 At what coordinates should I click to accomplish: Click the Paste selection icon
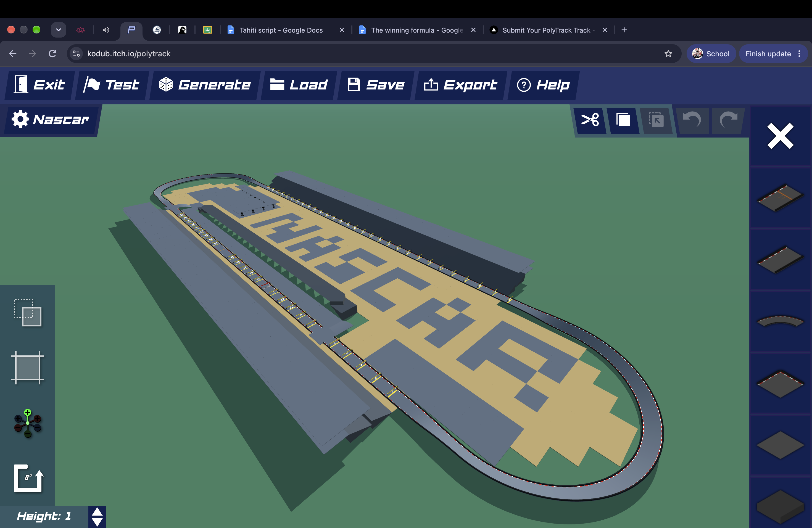pyautogui.click(x=656, y=120)
